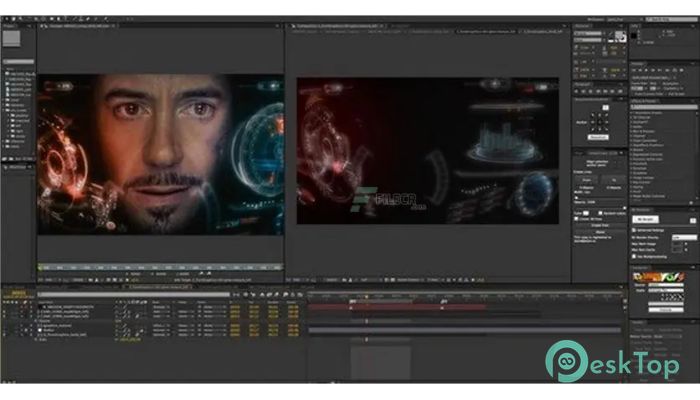The height and width of the screenshot is (400, 700).
Task: Align text left in Paragraph panel
Action: 577,91
